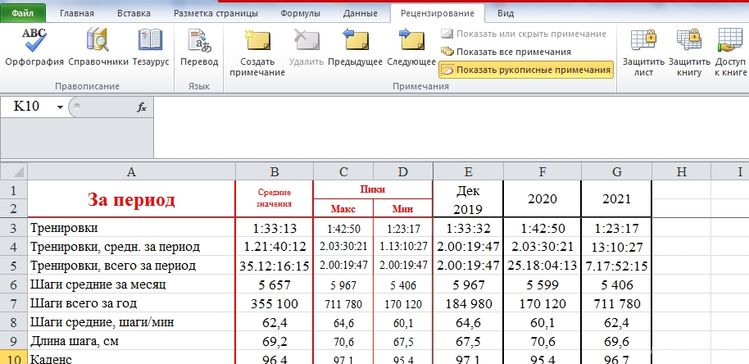
Task: Toggle Показать рукописные примечания
Action: tap(526, 70)
